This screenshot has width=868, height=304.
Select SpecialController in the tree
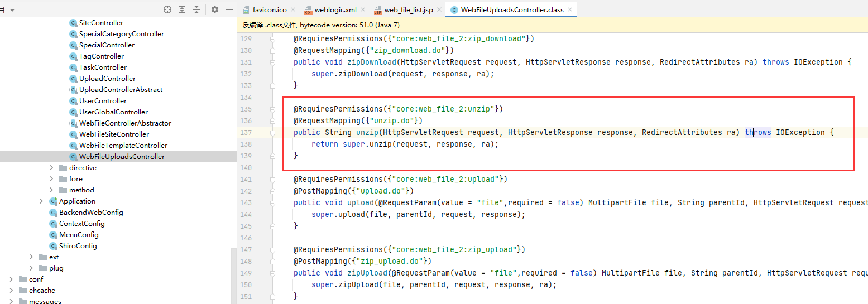point(107,45)
